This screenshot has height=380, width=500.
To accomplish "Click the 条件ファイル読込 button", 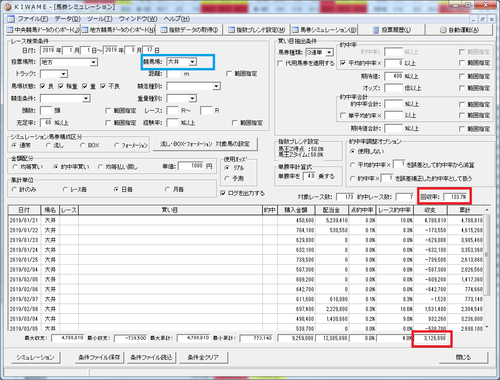I will tap(151, 357).
